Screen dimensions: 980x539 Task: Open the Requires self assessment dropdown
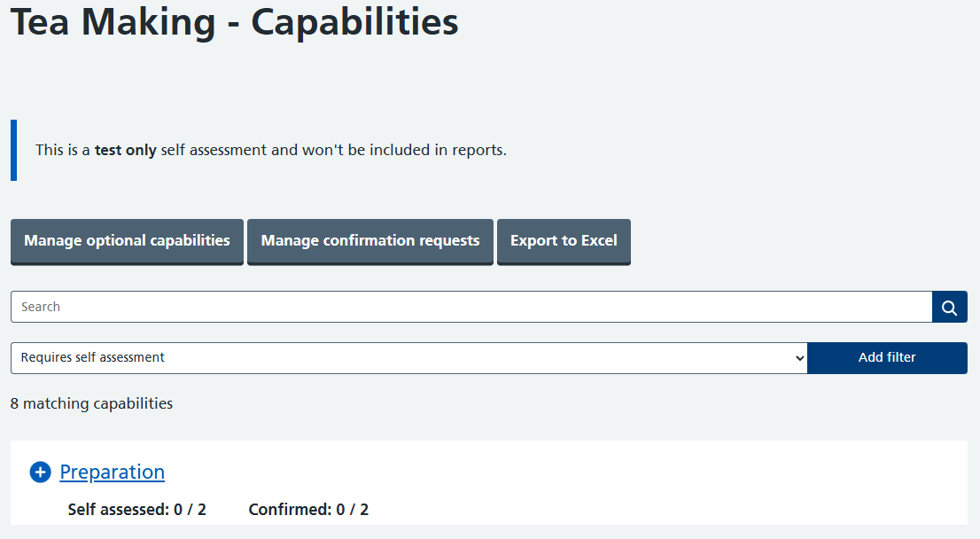[x=408, y=358]
